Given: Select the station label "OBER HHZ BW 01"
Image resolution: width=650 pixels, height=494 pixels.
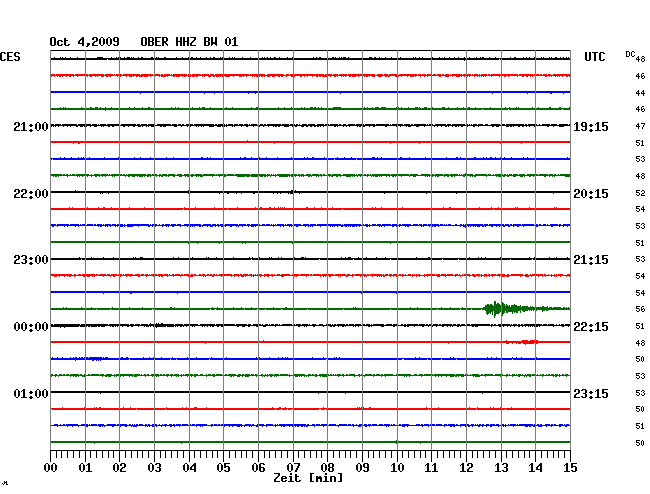Looking at the screenshot, I should click(x=189, y=42).
